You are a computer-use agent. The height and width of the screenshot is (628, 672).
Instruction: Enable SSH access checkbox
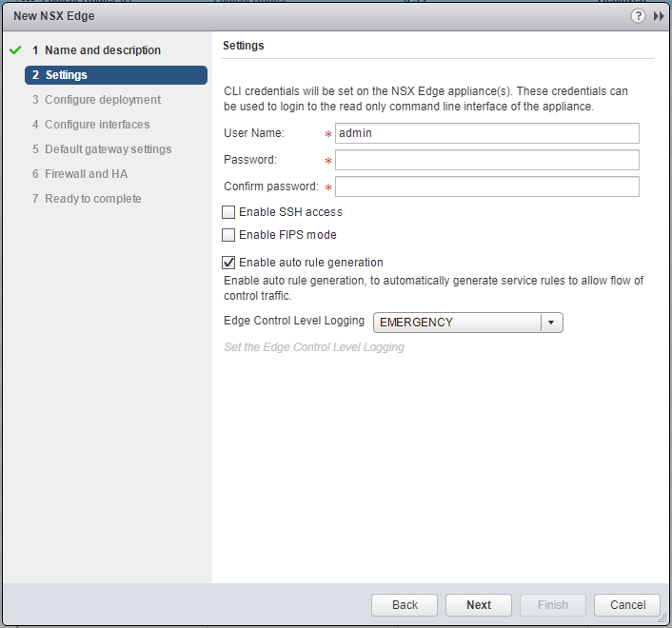228,212
